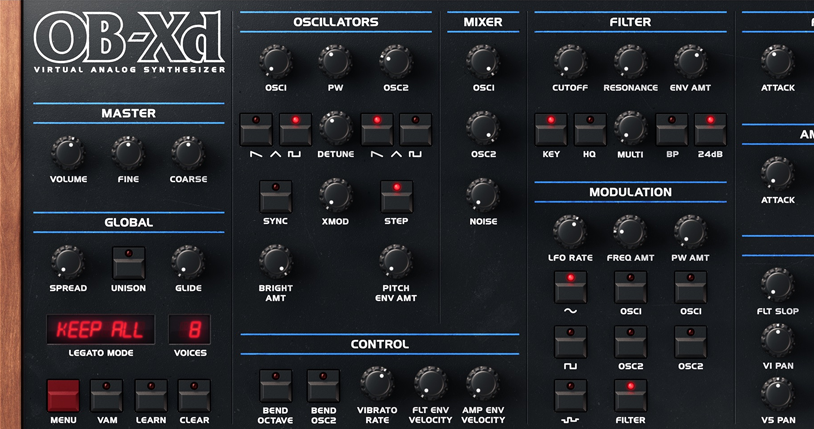The width and height of the screenshot is (814, 429).
Task: Open the red MENU button
Action: 63,396
